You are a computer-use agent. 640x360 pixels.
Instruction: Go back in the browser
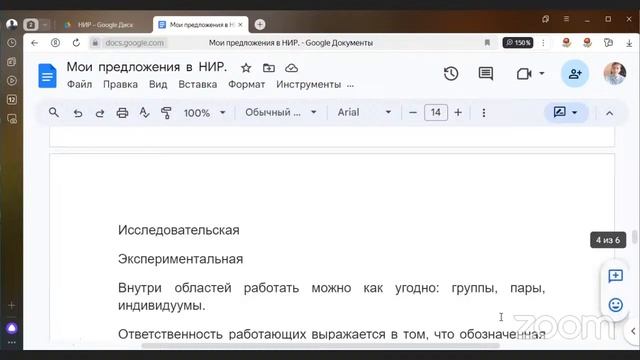point(34,43)
